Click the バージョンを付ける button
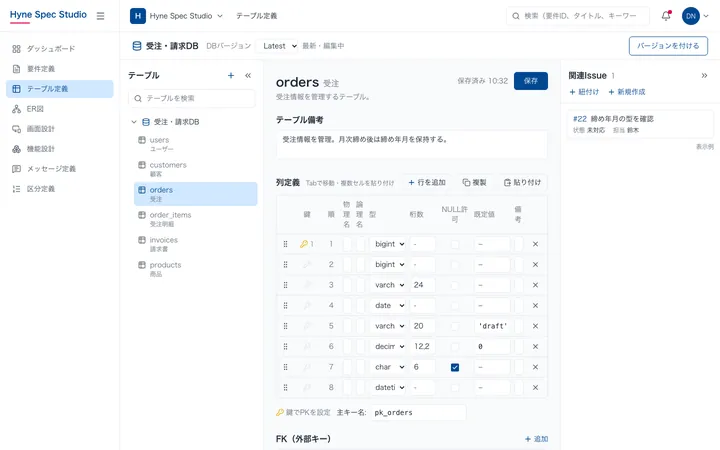Image resolution: width=720 pixels, height=450 pixels. coord(668,46)
